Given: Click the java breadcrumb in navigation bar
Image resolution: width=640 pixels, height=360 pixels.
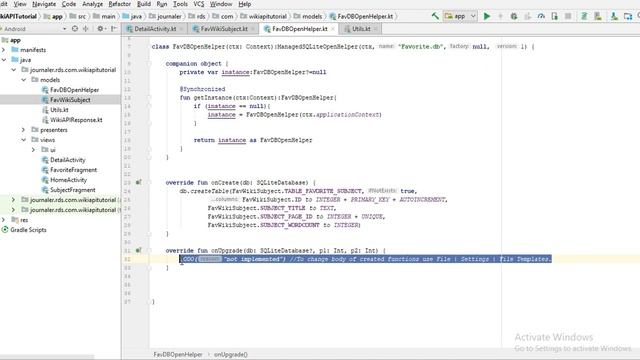Looking at the screenshot, I should [132, 16].
